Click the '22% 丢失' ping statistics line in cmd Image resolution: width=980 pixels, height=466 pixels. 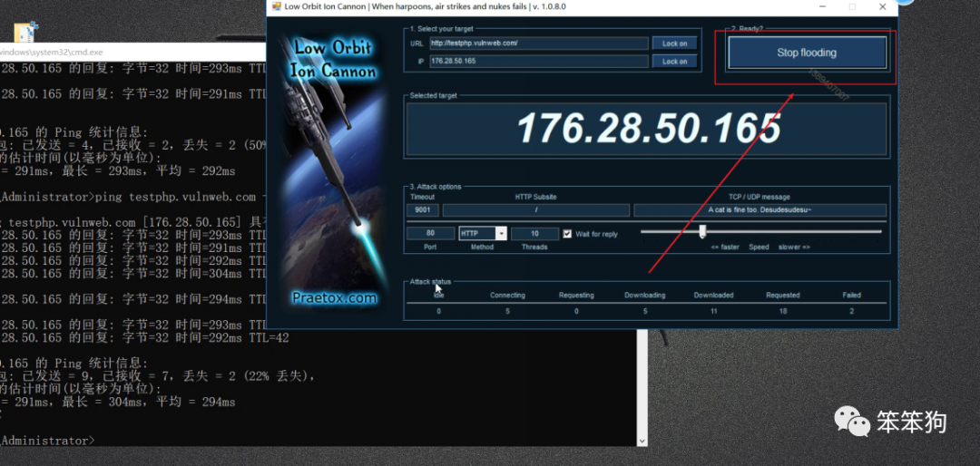(x=157, y=375)
